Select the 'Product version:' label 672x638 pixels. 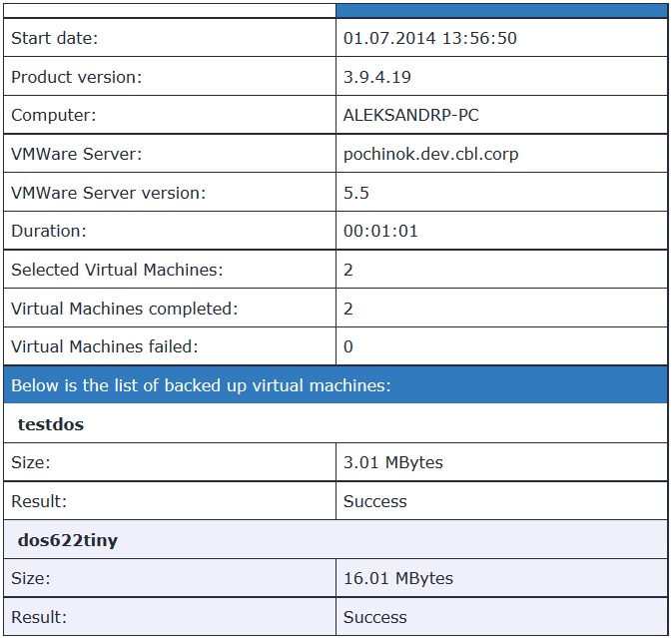pos(76,77)
